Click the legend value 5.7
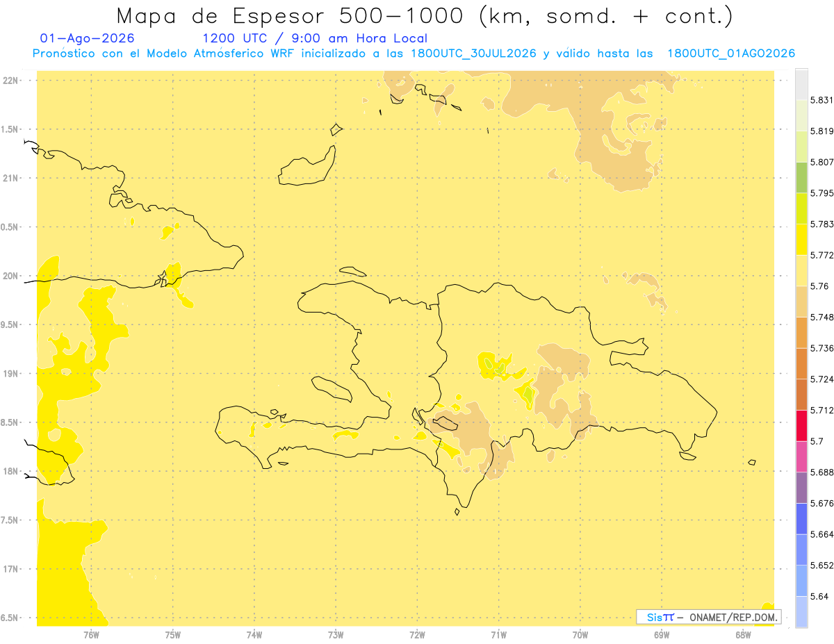 (817, 441)
